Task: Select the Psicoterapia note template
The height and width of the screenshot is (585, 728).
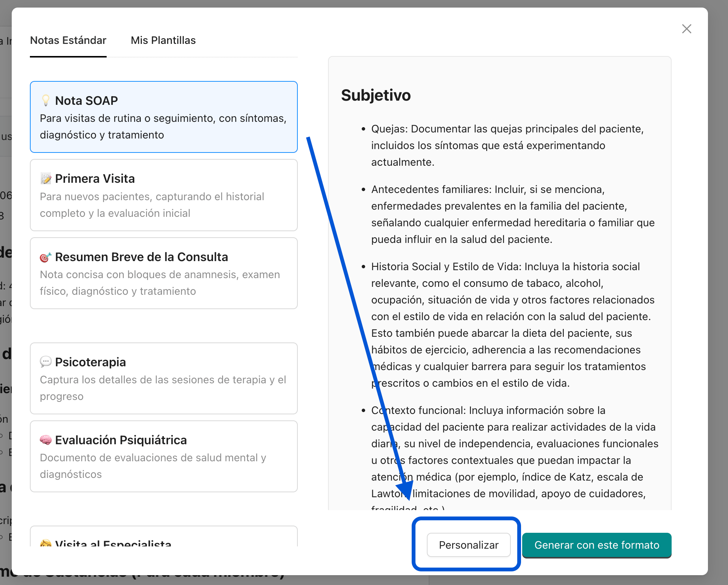Action: [x=163, y=378]
